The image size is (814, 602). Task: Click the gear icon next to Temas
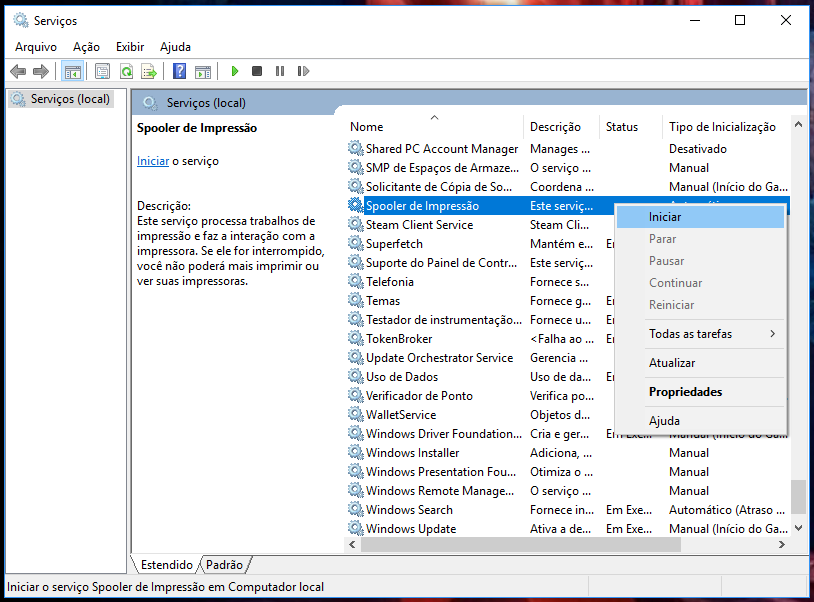click(356, 300)
